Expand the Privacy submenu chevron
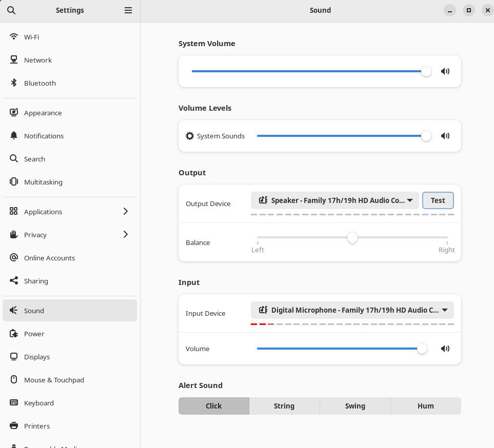494x448 pixels. (x=126, y=235)
